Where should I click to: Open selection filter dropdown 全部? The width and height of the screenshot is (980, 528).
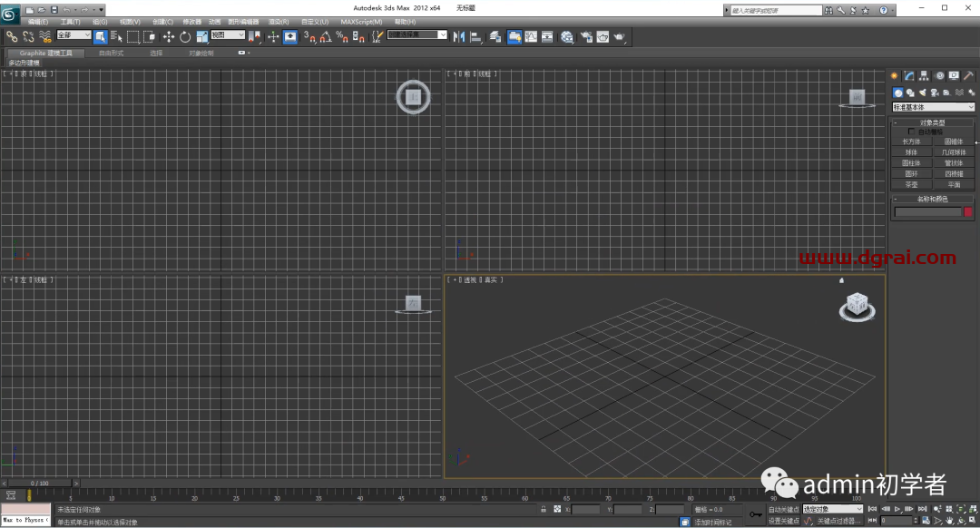tap(73, 35)
